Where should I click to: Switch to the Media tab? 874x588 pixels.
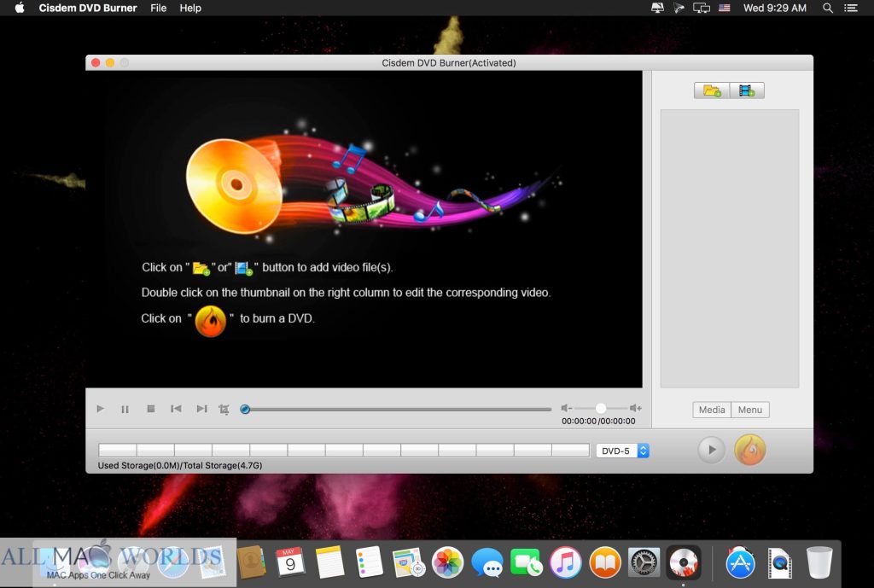coord(712,410)
